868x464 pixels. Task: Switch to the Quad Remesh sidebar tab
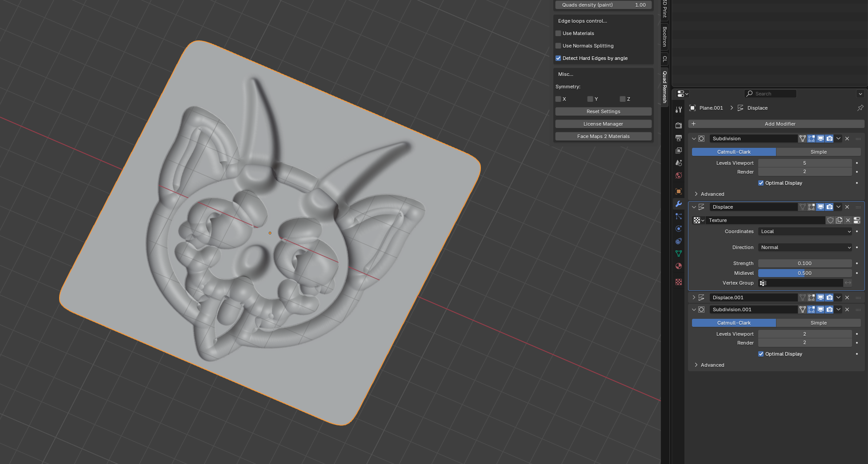pyautogui.click(x=664, y=87)
